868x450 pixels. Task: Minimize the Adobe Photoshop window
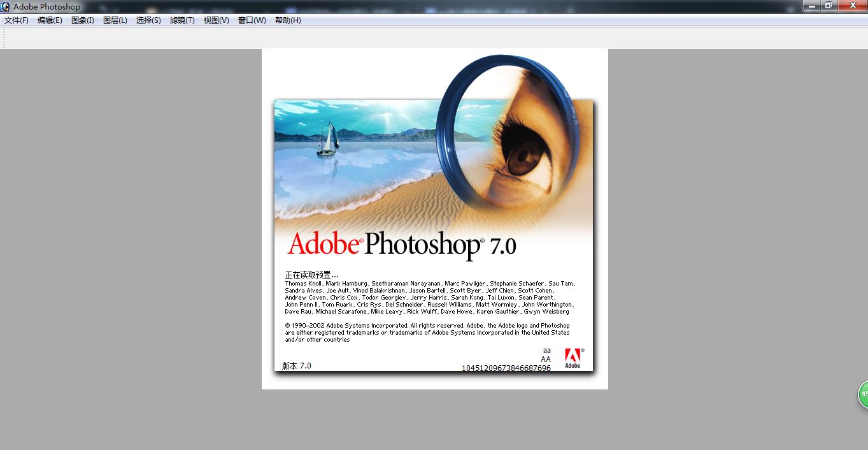point(811,5)
